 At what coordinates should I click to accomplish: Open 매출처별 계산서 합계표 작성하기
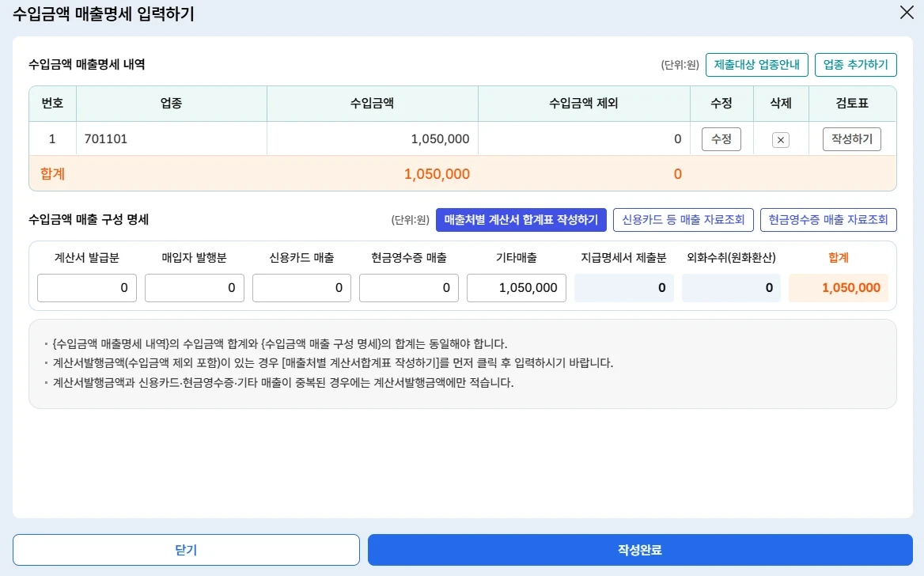[521, 220]
